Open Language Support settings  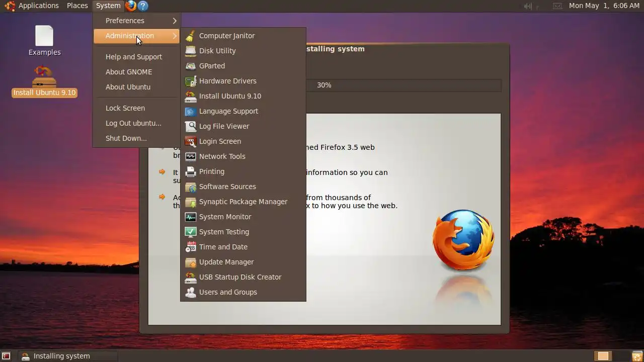pos(243,111)
